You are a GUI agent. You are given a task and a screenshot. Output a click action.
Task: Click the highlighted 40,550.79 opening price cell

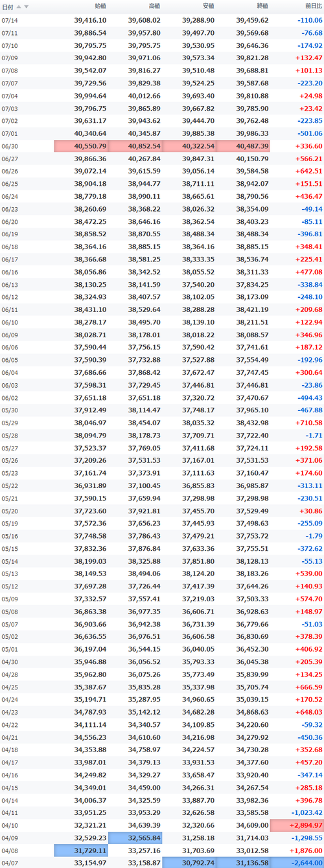81,146
